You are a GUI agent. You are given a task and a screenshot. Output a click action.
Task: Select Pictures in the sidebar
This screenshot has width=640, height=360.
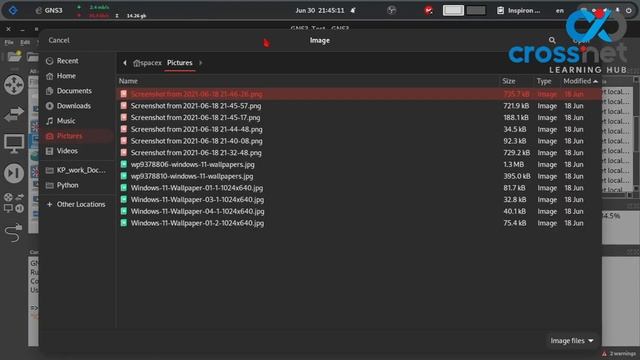point(69,136)
